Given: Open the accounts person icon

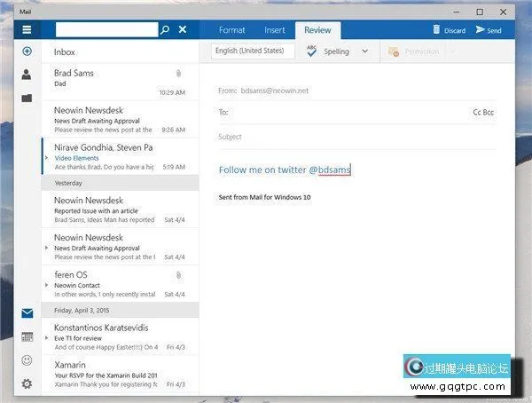Looking at the screenshot, I should click(x=27, y=75).
